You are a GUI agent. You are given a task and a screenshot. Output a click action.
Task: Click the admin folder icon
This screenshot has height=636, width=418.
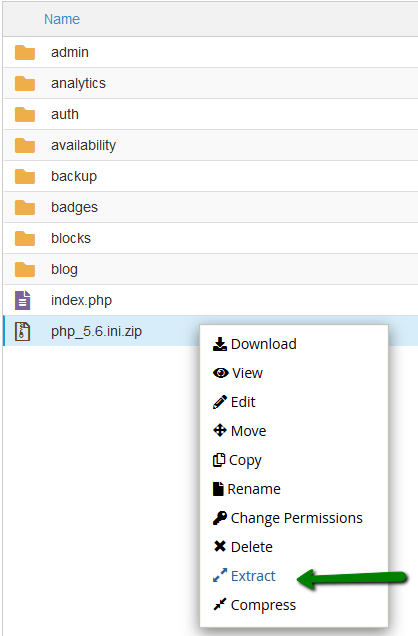[25, 52]
